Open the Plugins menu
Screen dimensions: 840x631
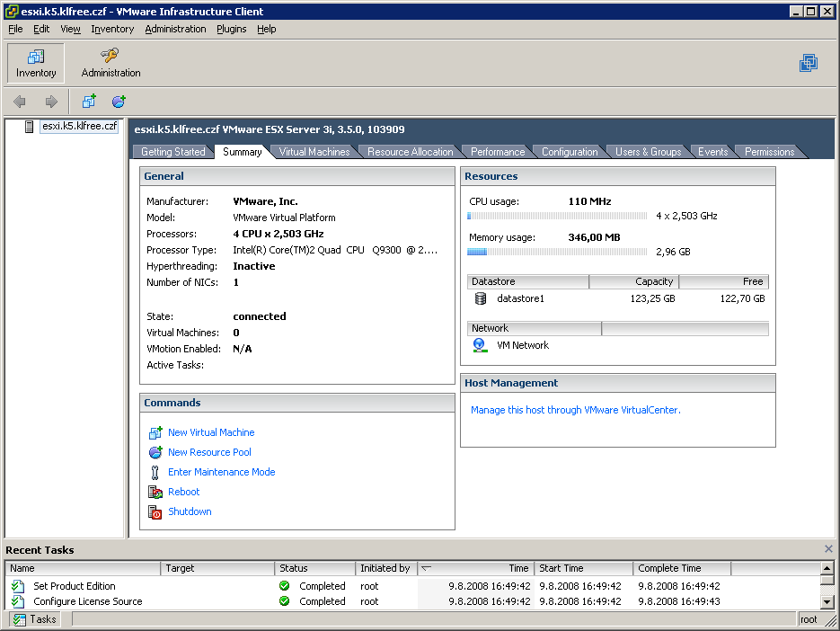pos(232,29)
